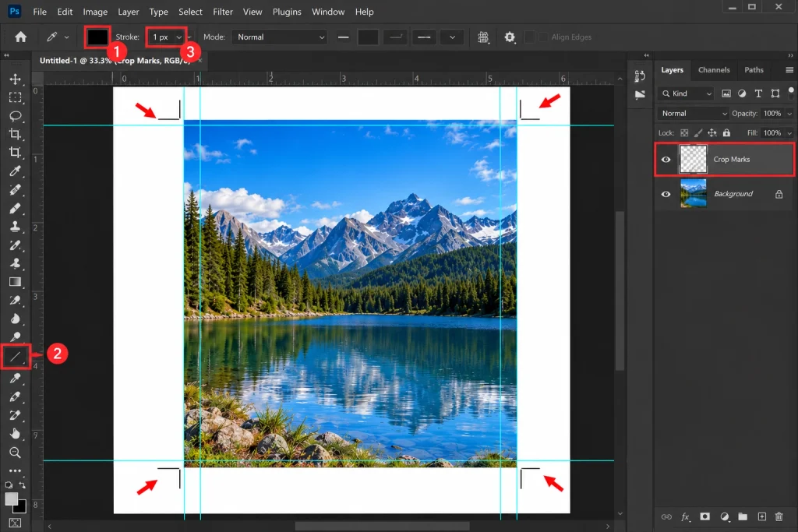Viewport: 798px width, 532px height.
Task: Open the layer blend mode Normal dropdown
Action: (x=694, y=114)
